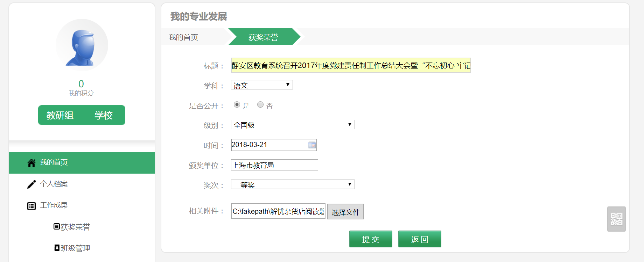This screenshot has width=644, height=262.
Task: Select the green 获奖荣誉 breadcrumb tab
Action: click(x=263, y=37)
